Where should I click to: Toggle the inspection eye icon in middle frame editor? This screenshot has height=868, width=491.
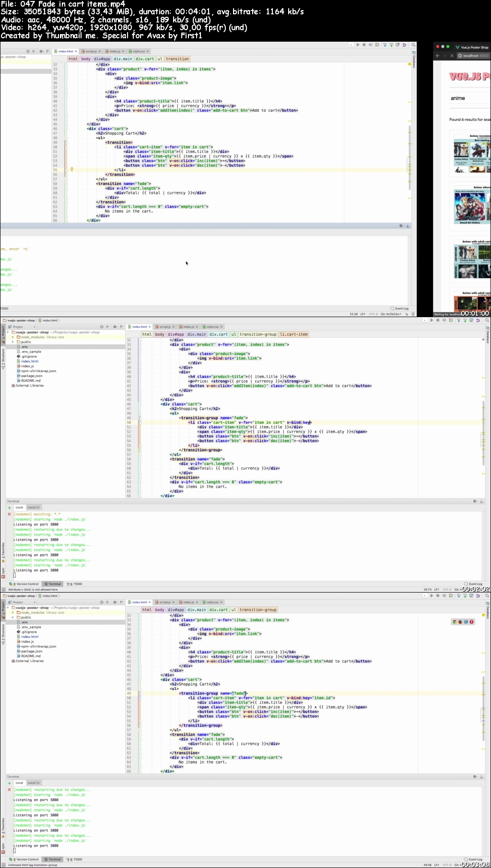pyautogui.click(x=483, y=340)
